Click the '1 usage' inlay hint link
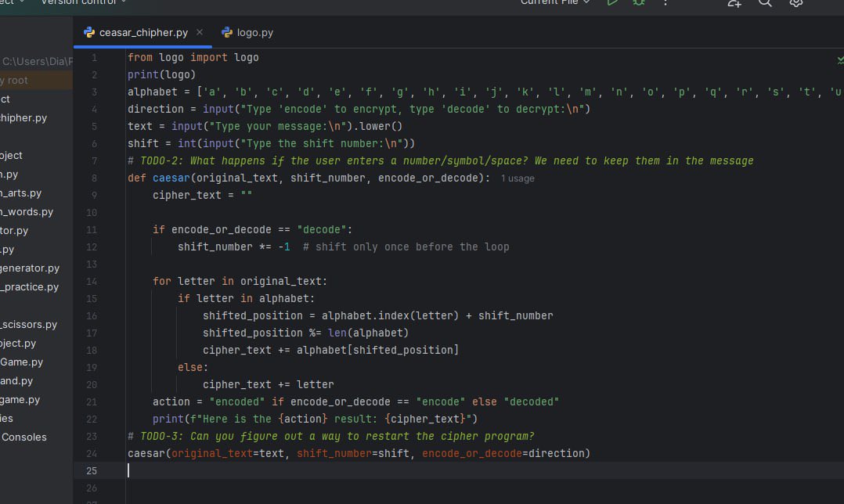844x504 pixels. [x=518, y=178]
